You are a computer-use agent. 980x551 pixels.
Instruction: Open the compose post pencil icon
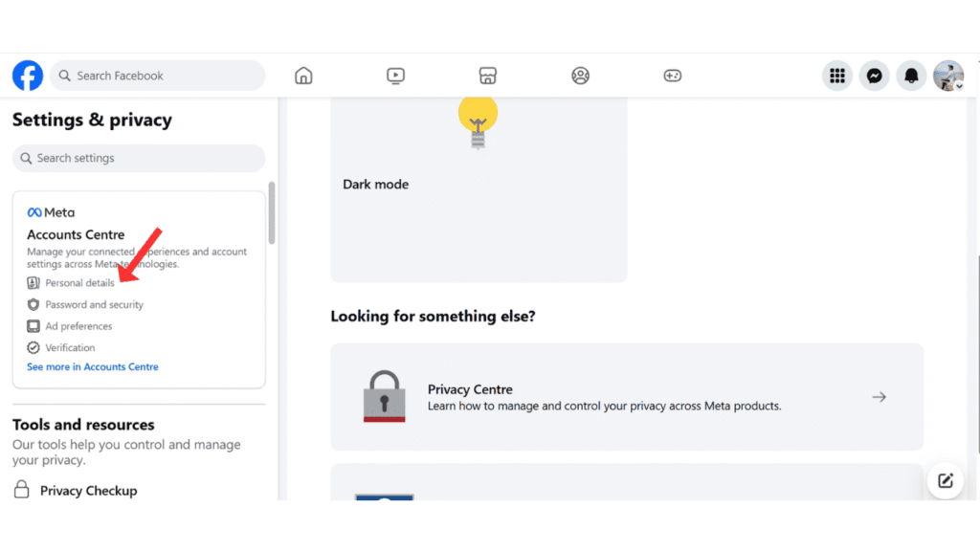pos(946,481)
